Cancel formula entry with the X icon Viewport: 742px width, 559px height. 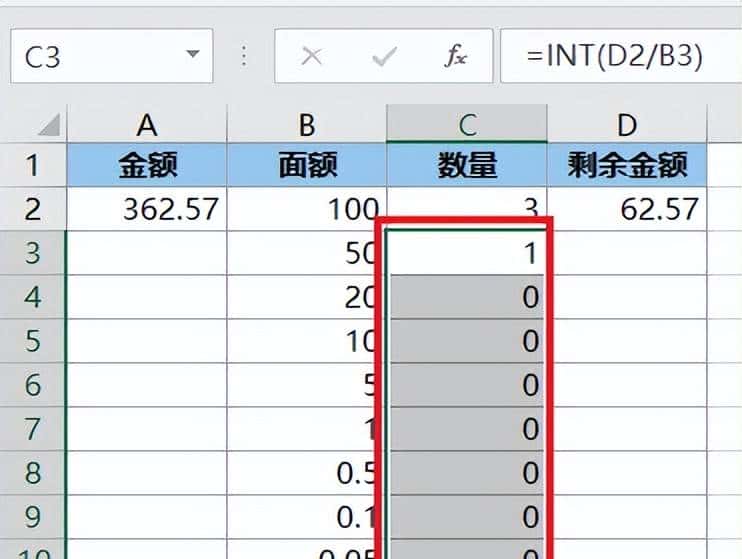[x=311, y=56]
